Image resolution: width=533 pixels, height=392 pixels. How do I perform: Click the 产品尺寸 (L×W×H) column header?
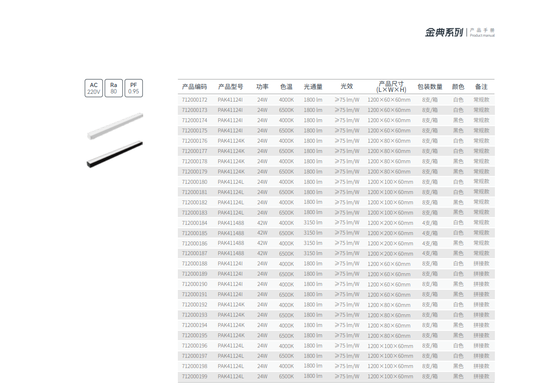click(391, 87)
